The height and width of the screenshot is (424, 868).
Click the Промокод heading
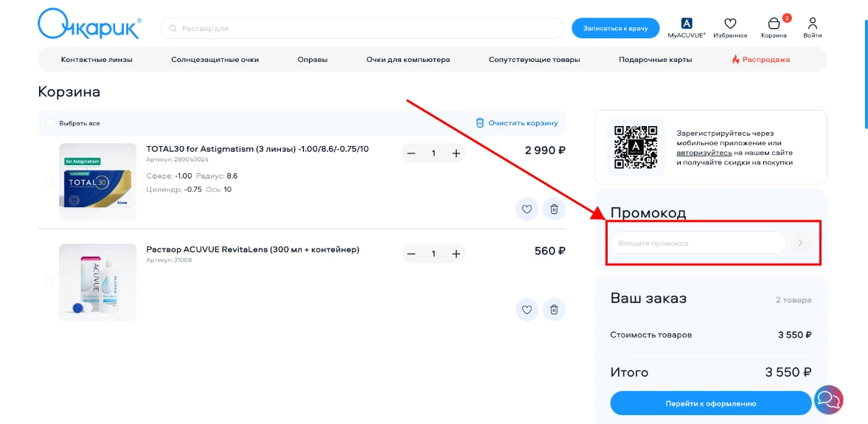point(648,213)
